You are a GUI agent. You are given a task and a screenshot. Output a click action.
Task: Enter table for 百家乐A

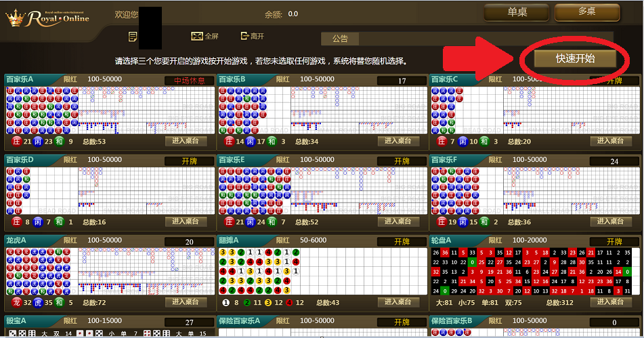[186, 142]
